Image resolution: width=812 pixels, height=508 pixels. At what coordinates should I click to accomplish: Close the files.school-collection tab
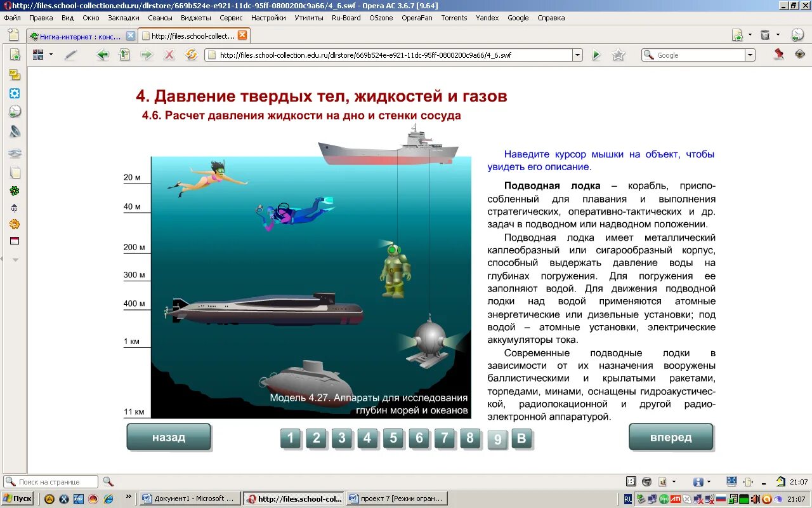tap(242, 36)
